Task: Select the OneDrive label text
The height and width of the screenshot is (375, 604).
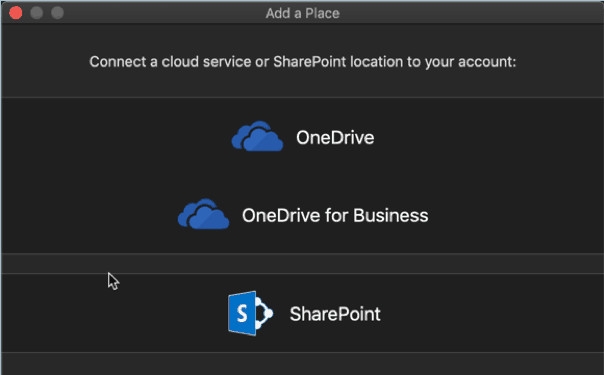Action: [x=335, y=138]
